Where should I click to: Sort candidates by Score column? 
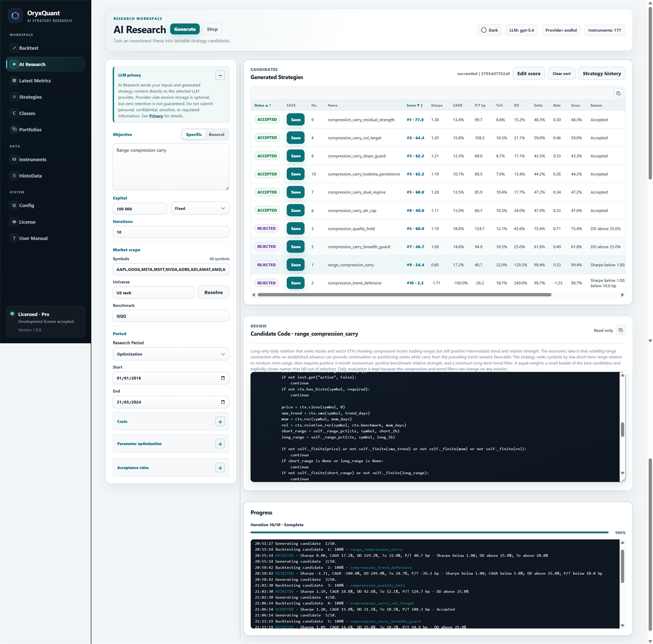click(x=414, y=106)
